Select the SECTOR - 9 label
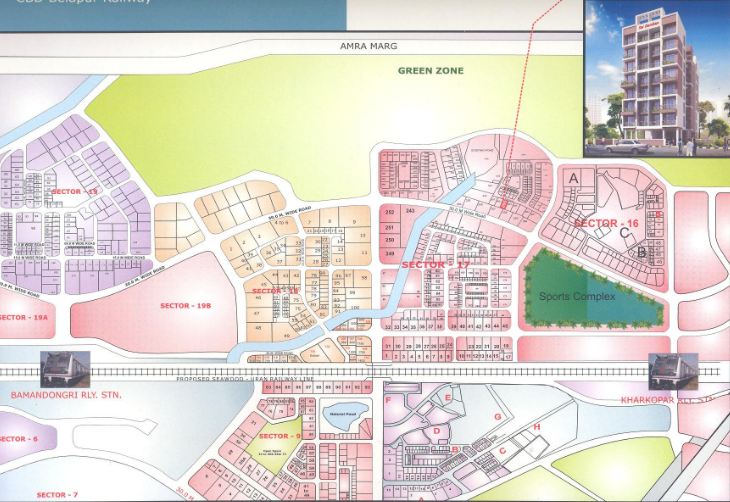730x502 pixels. [x=280, y=436]
